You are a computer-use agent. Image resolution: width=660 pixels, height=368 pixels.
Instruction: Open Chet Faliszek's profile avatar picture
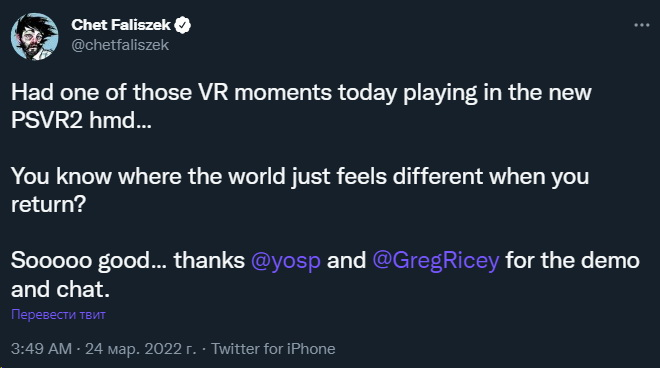point(35,37)
